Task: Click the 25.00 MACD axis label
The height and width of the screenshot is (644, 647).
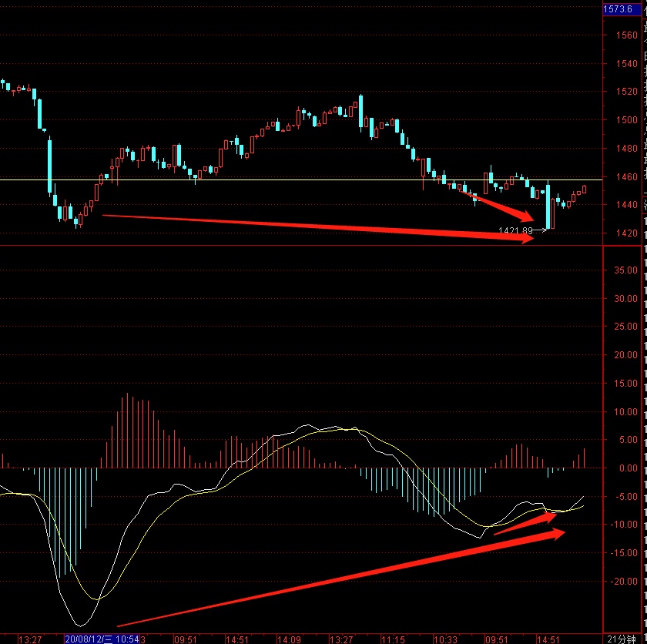Action: (626, 327)
